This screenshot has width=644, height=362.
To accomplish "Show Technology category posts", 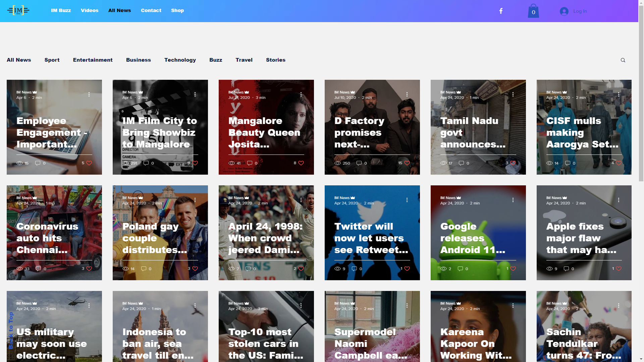I will click(180, 60).
